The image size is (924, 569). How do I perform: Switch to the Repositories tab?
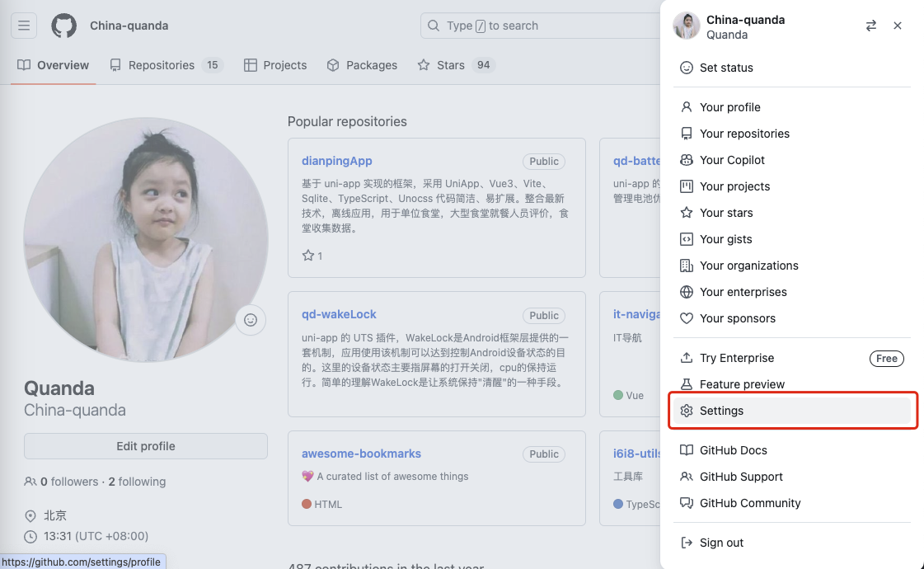[x=162, y=65]
